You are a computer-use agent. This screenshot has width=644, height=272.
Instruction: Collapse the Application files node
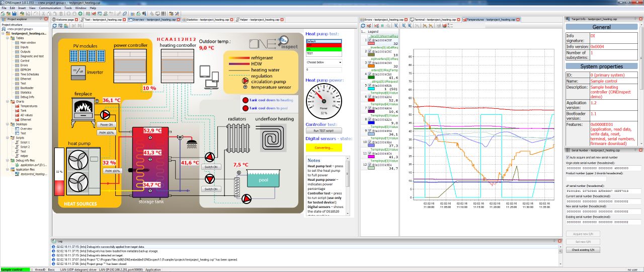[x=8, y=169]
